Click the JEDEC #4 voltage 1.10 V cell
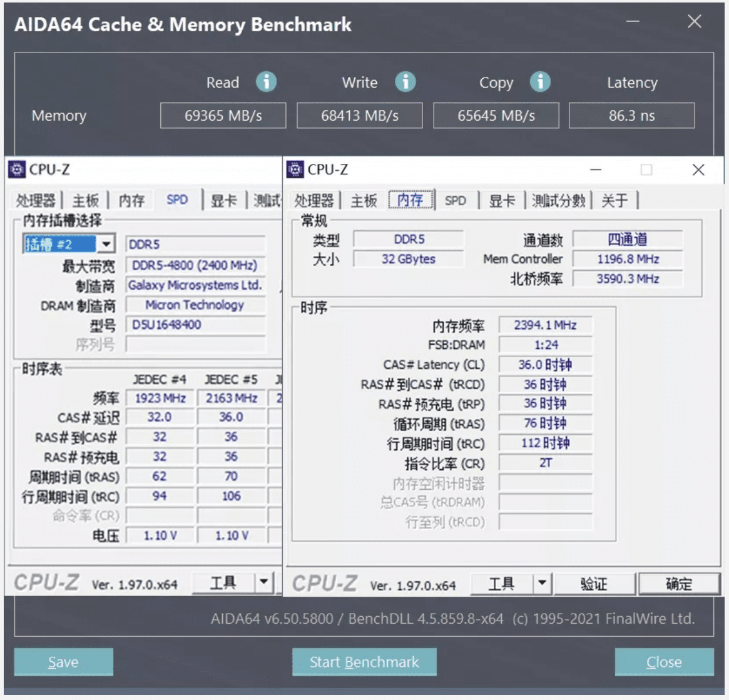729x700 pixels. [160, 535]
